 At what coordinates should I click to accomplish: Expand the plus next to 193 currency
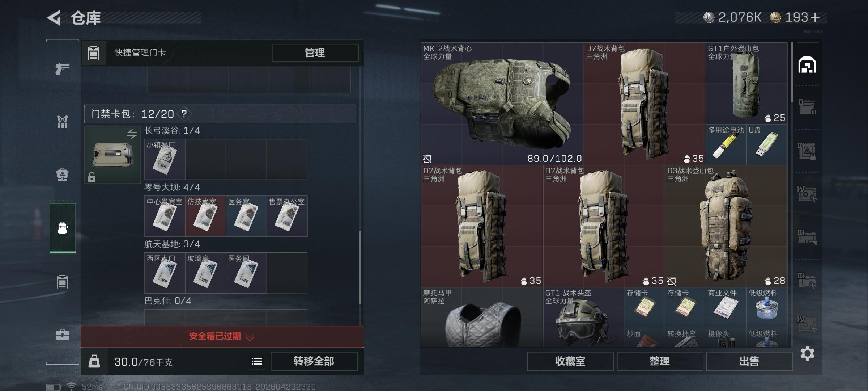[815, 17]
